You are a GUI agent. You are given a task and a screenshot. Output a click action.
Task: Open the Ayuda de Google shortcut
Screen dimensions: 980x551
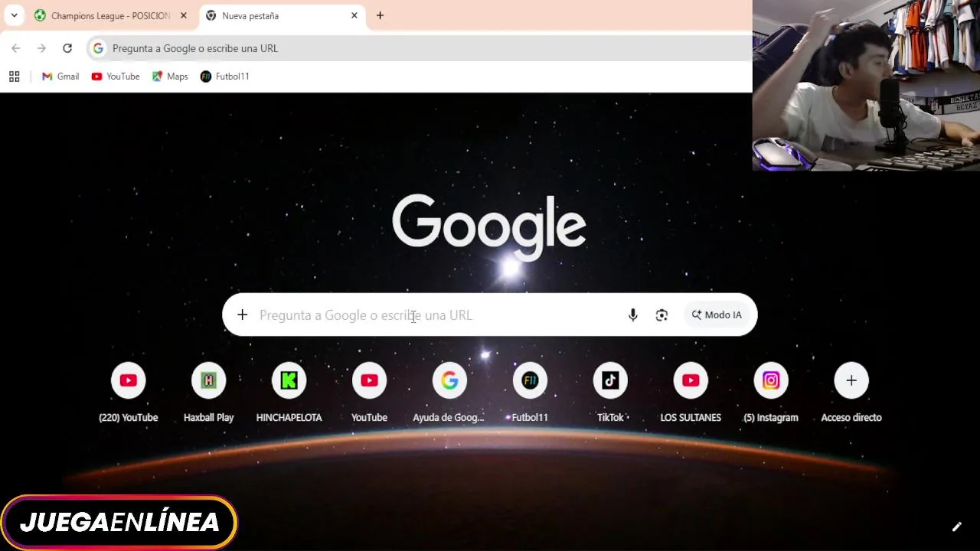click(450, 393)
